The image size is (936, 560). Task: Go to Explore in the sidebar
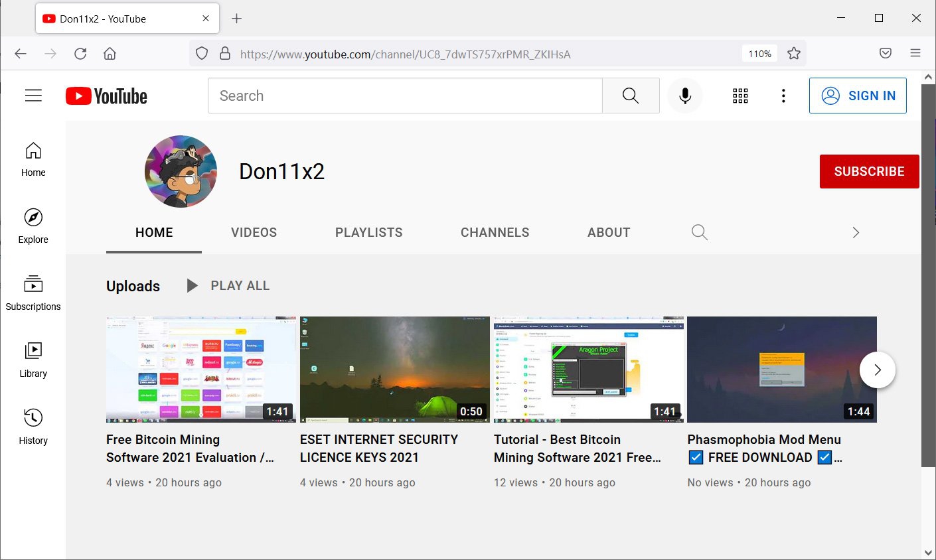click(33, 226)
